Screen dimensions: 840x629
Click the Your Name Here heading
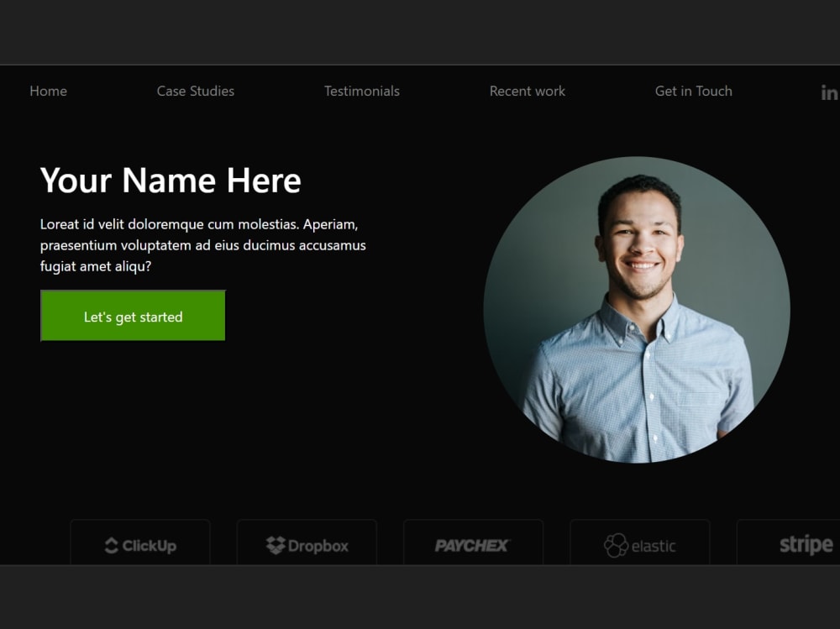coord(171,180)
